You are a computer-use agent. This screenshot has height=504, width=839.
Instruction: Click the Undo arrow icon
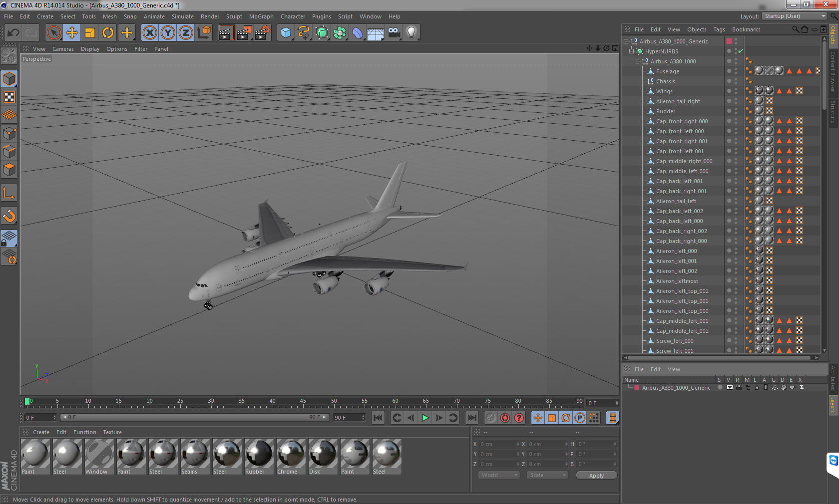[13, 33]
